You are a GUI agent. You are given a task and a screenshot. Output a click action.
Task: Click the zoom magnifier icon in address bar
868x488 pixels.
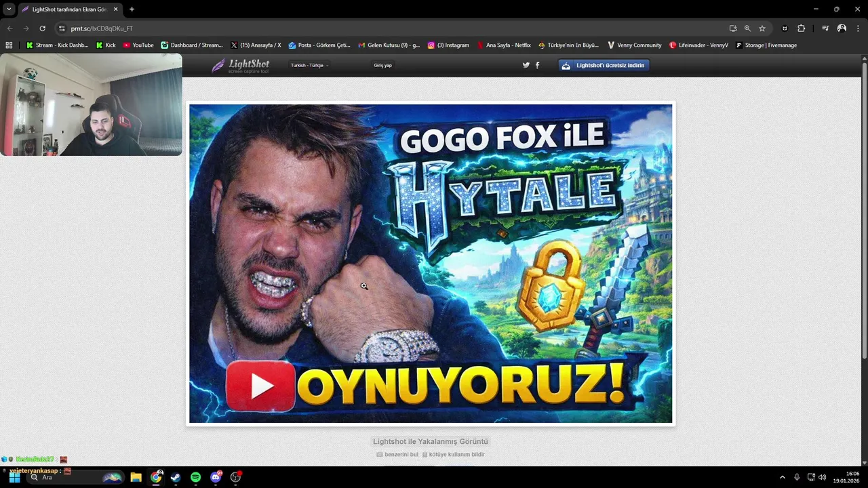click(x=747, y=28)
